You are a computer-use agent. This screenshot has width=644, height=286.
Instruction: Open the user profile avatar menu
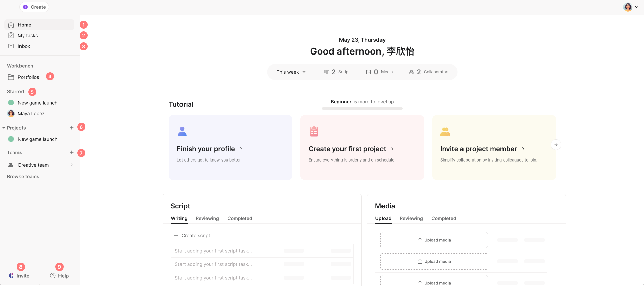click(631, 7)
